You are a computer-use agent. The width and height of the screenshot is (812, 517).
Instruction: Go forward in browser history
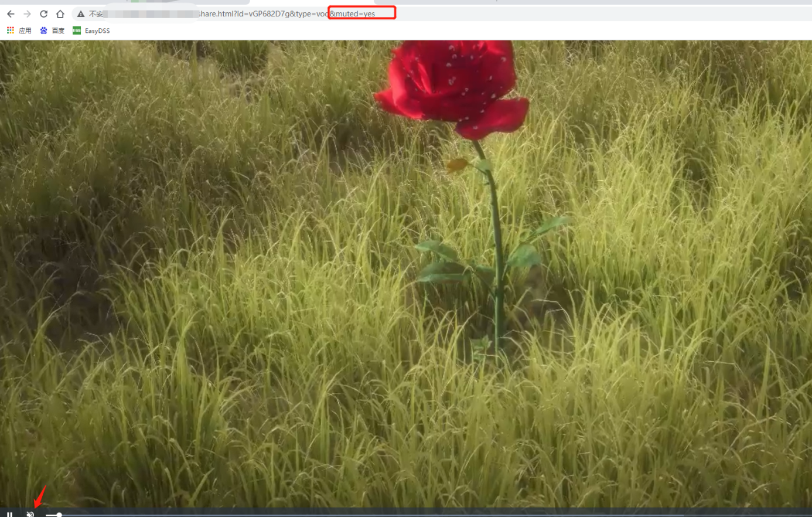pos(27,13)
